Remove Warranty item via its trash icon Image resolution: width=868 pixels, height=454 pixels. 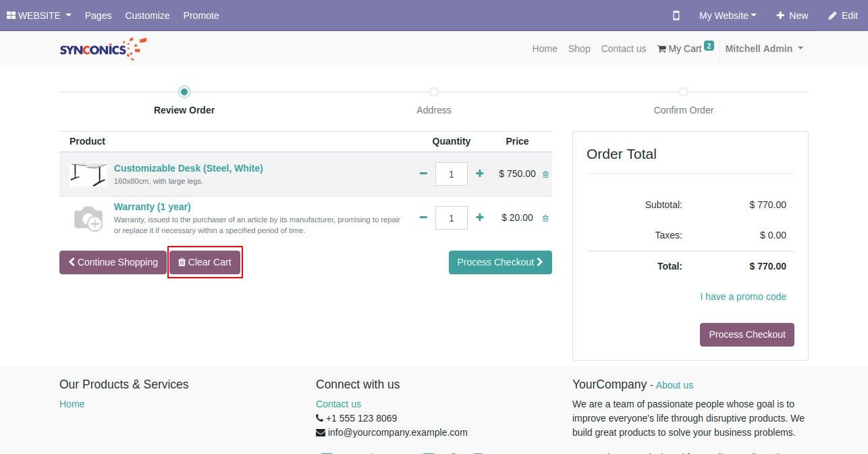[x=545, y=218]
